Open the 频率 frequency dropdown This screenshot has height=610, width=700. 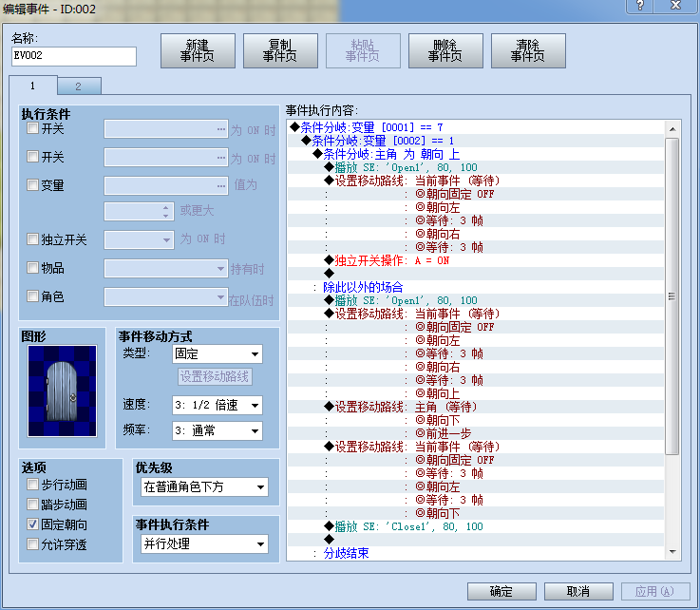point(218,431)
